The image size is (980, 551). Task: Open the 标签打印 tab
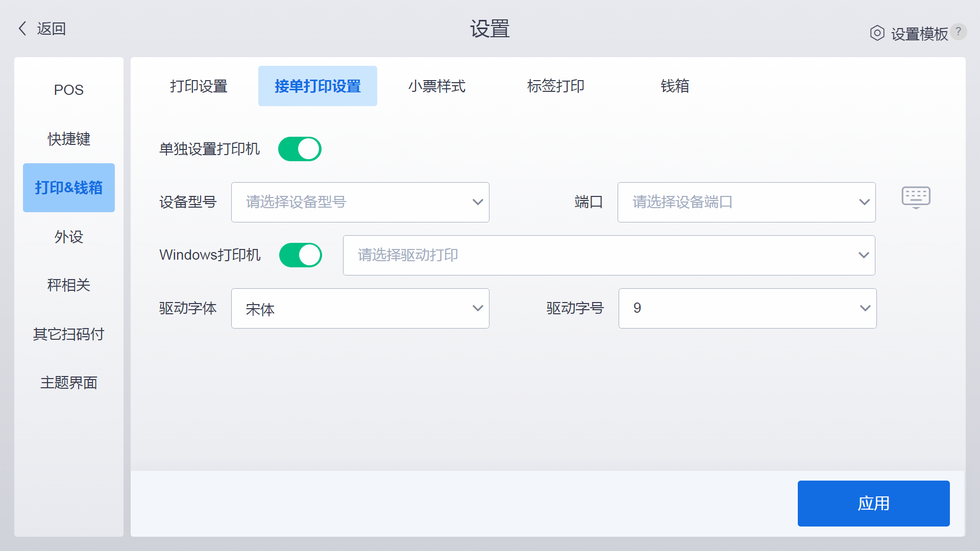555,86
